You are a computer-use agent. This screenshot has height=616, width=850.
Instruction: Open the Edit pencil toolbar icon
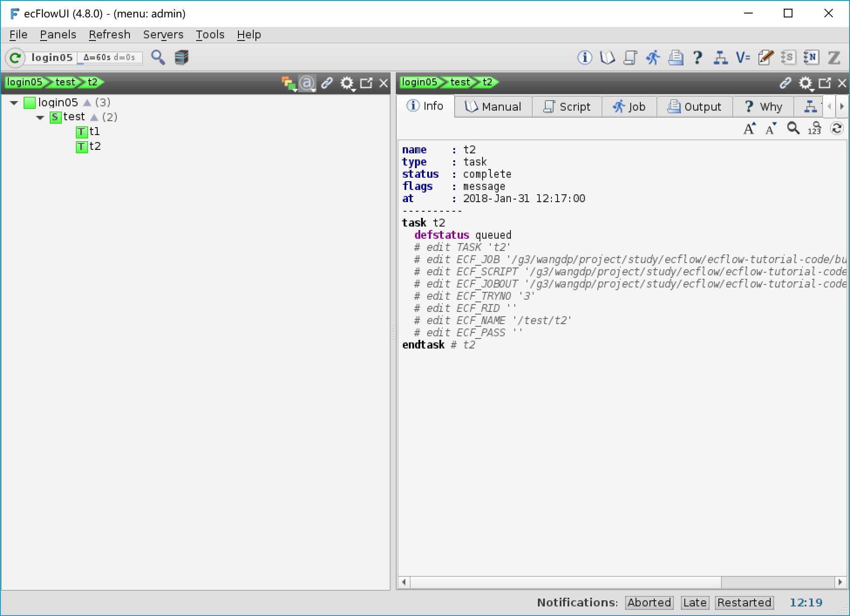click(x=765, y=58)
